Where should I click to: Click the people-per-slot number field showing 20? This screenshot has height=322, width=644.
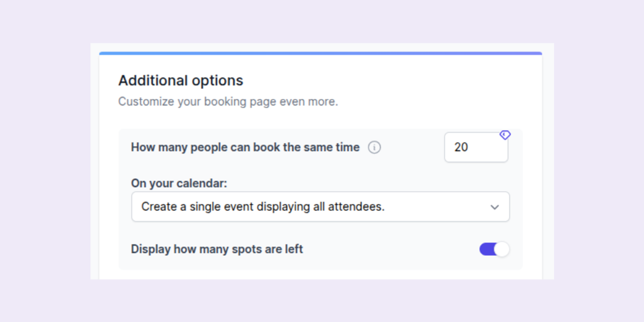476,147
